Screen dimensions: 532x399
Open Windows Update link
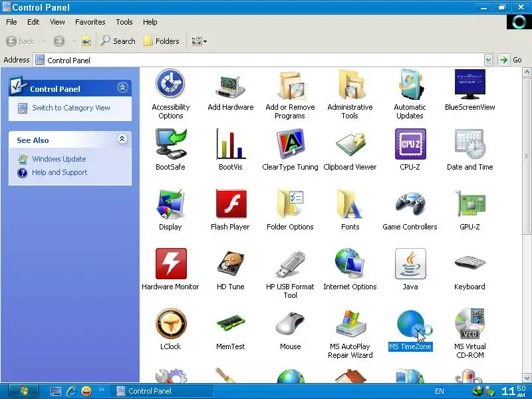point(59,159)
